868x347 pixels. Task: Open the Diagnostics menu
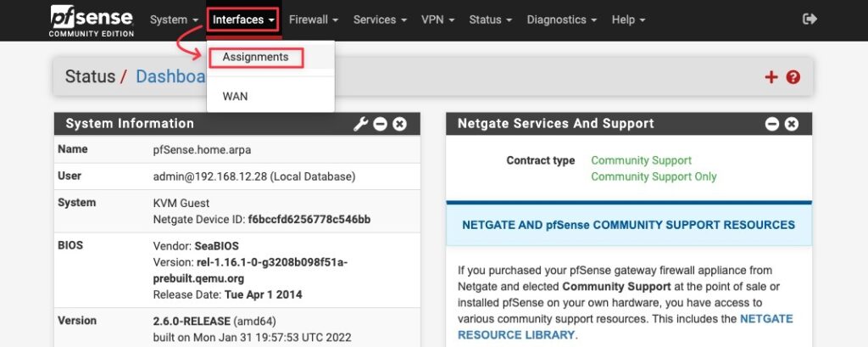pyautogui.click(x=562, y=20)
